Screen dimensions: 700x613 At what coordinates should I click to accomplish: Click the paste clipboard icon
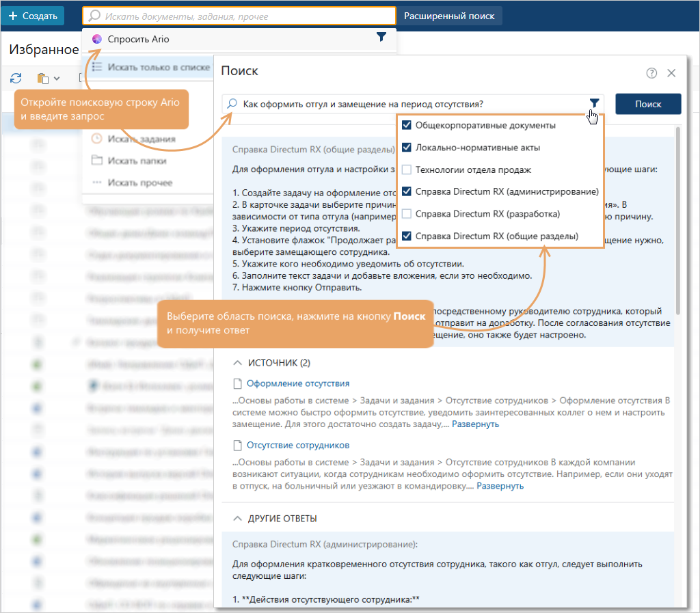43,79
